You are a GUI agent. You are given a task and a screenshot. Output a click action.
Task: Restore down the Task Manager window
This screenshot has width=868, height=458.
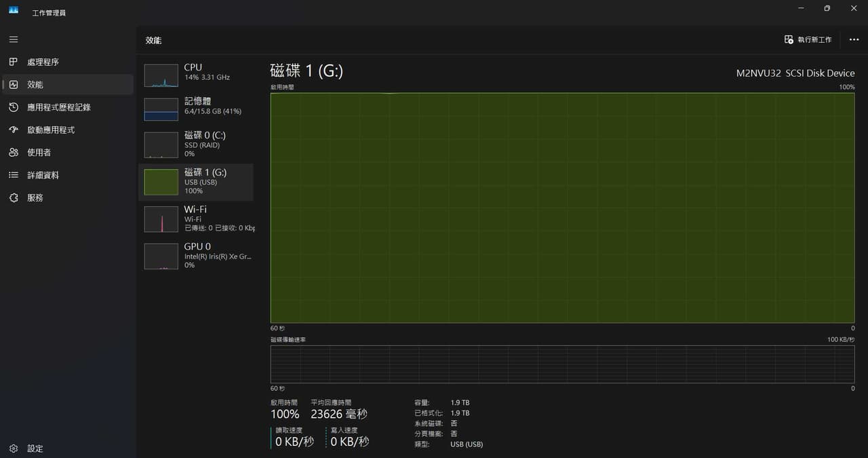point(827,8)
